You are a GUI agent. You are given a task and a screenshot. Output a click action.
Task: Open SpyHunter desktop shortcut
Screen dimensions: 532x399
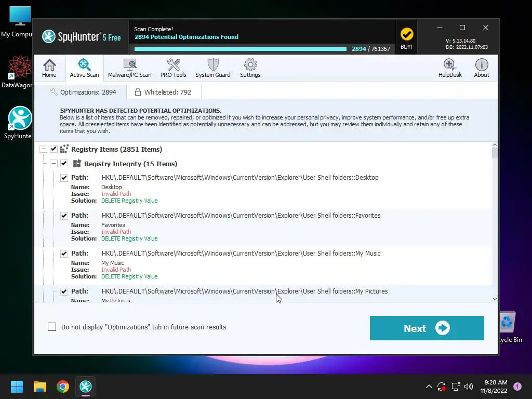tap(19, 123)
